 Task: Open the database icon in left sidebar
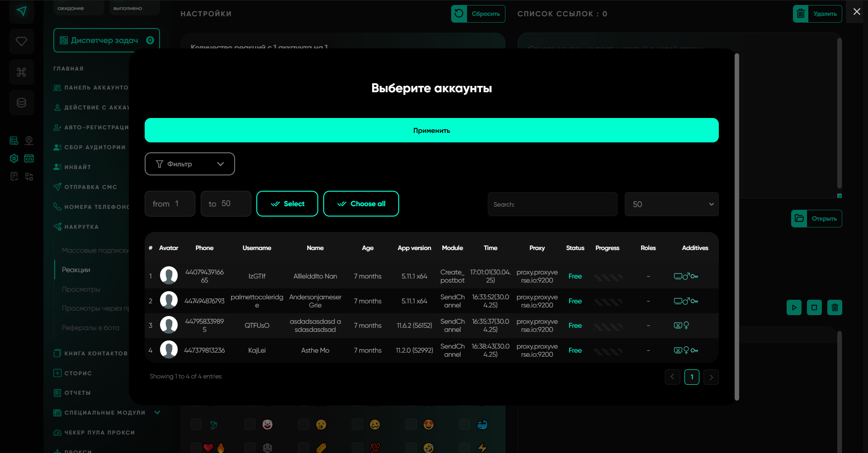point(21,103)
